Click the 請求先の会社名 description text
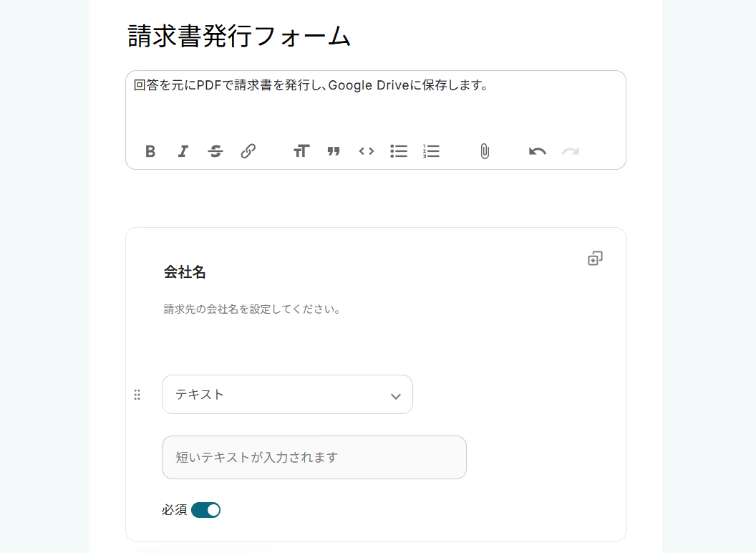This screenshot has height=553, width=756. pos(252,310)
